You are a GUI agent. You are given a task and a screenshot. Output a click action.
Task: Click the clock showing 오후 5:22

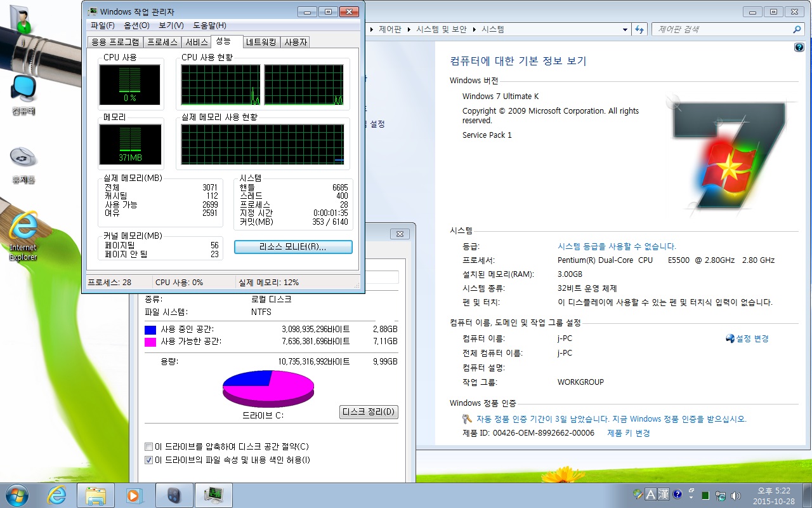(x=775, y=490)
